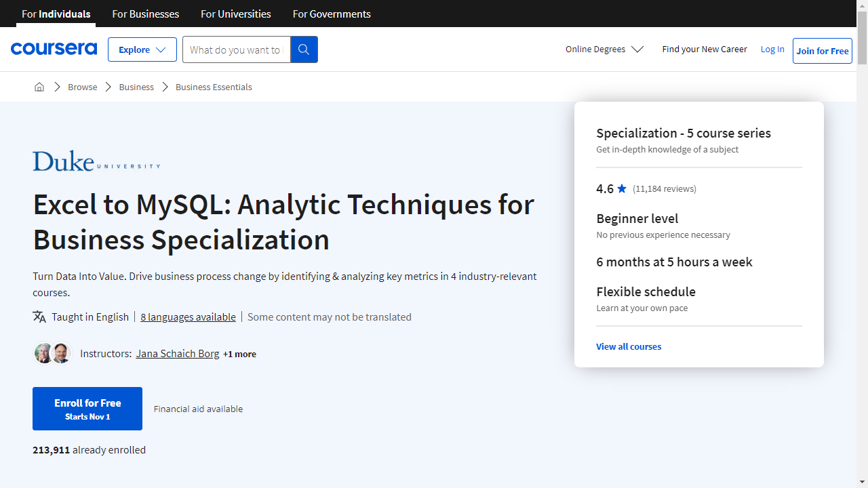868x488 pixels.
Task: Click the 213,911 already enrolled text
Action: point(89,449)
